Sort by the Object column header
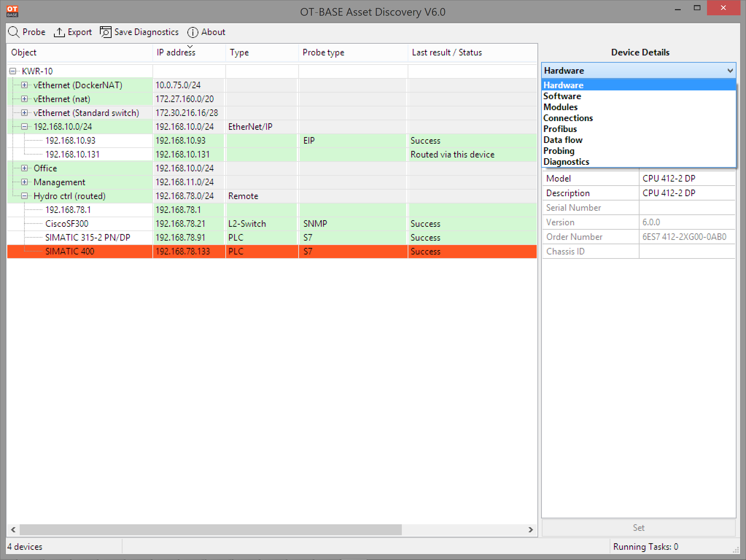The height and width of the screenshot is (560, 746). click(x=79, y=52)
